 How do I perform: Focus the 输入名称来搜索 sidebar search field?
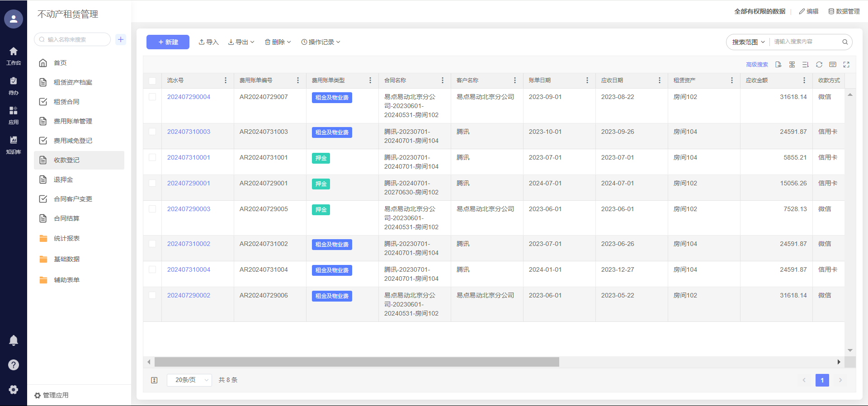tap(75, 39)
